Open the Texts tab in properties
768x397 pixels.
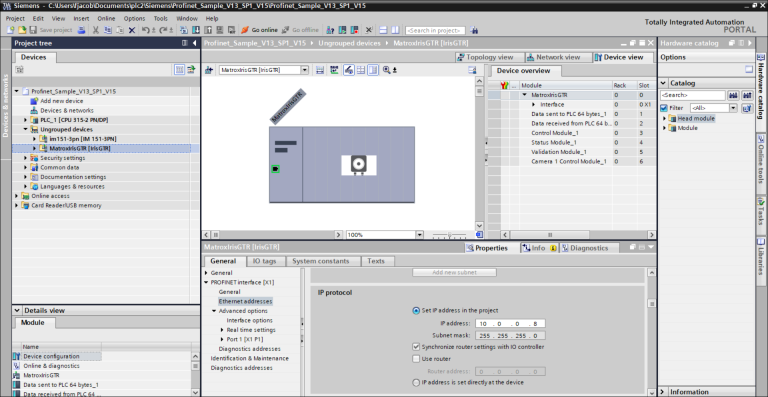pyautogui.click(x=376, y=261)
